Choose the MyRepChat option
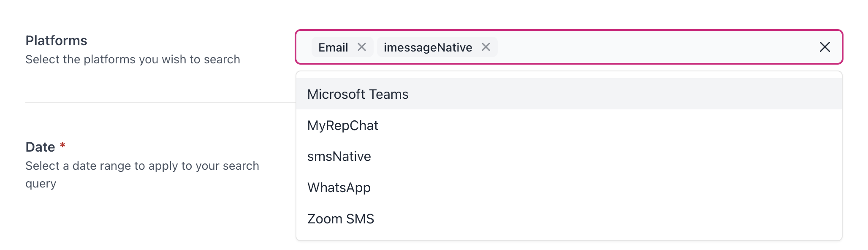The image size is (868, 250). point(343,125)
